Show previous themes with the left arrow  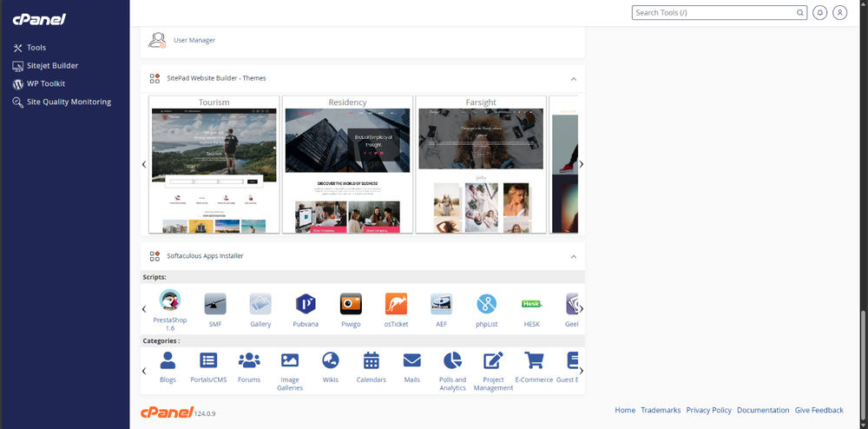click(144, 164)
